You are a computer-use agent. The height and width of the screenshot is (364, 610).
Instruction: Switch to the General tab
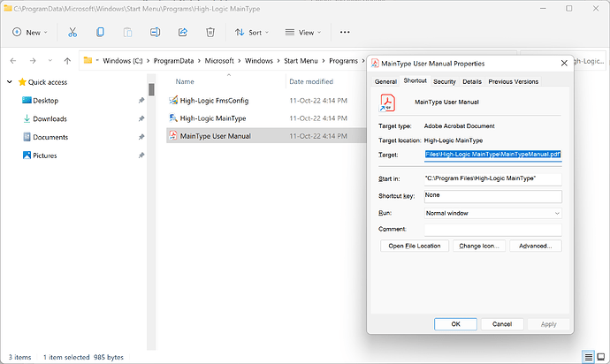385,81
